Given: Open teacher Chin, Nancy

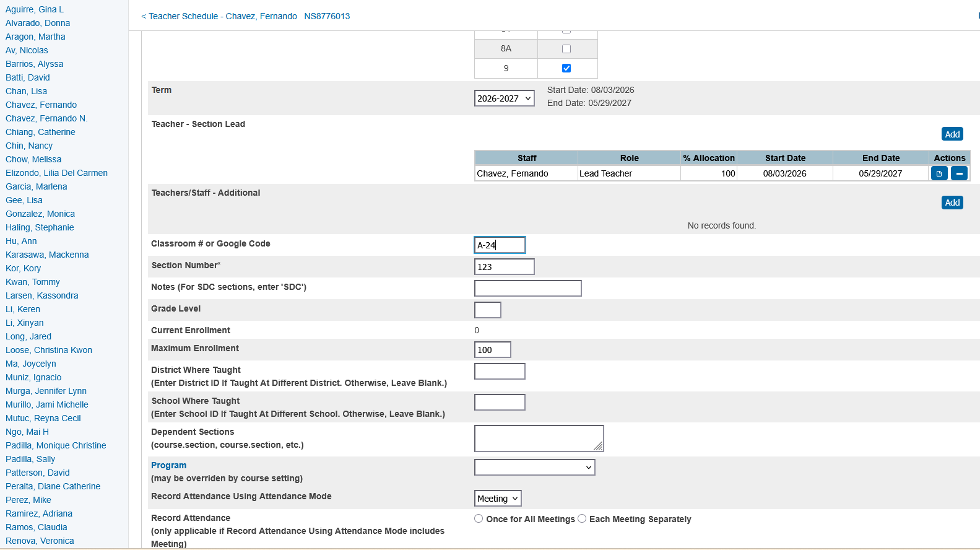Looking at the screenshot, I should click(29, 146).
